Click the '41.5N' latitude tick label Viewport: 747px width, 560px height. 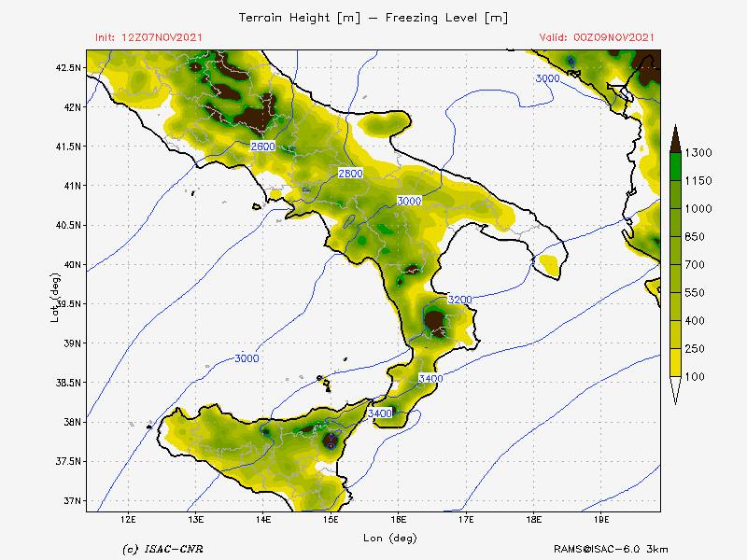coord(68,147)
